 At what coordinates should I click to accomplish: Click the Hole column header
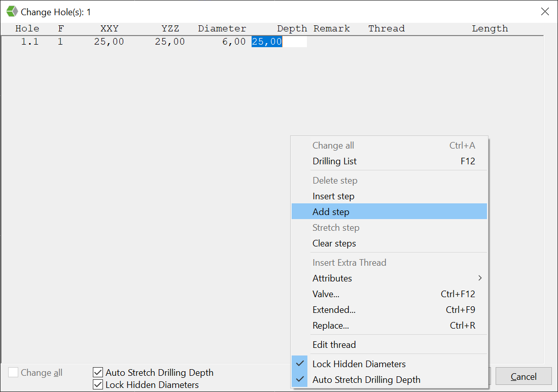(27, 28)
